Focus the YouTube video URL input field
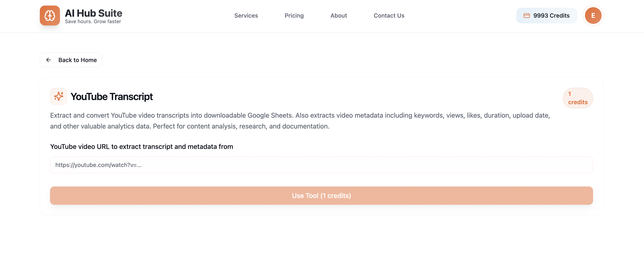Viewport: 644px width, 277px height. coord(321,165)
